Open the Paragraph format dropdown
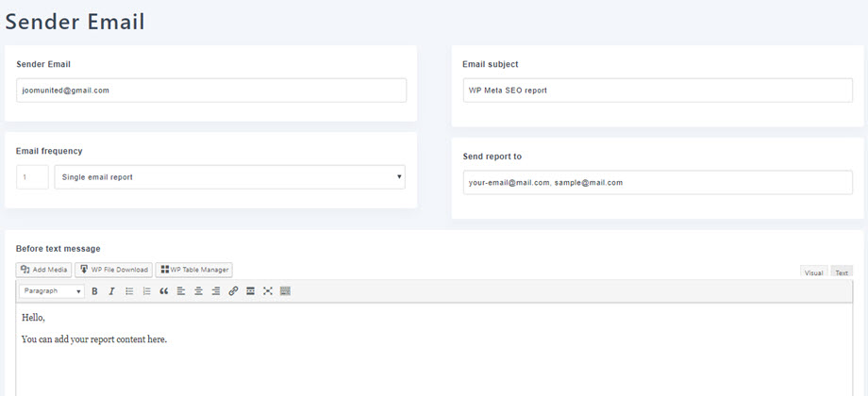This screenshot has width=868, height=396. [x=52, y=291]
